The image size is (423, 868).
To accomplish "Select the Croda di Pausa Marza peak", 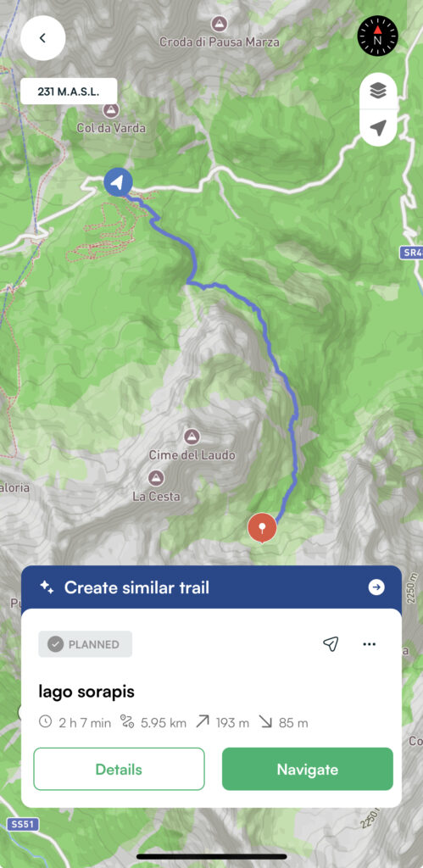I will point(220,24).
